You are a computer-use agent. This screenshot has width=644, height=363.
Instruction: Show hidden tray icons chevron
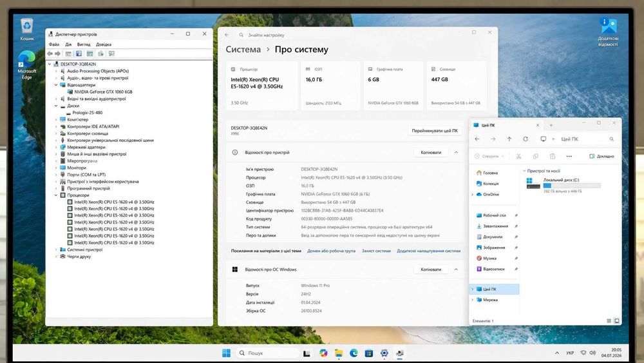coord(557,353)
